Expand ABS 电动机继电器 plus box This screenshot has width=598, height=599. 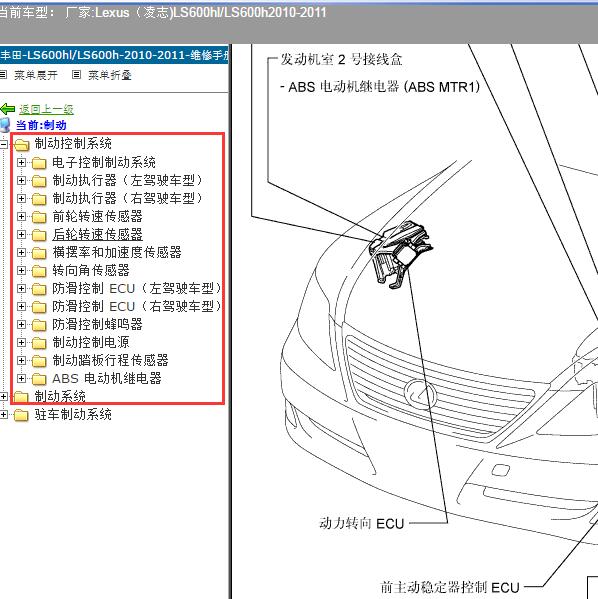21,379
